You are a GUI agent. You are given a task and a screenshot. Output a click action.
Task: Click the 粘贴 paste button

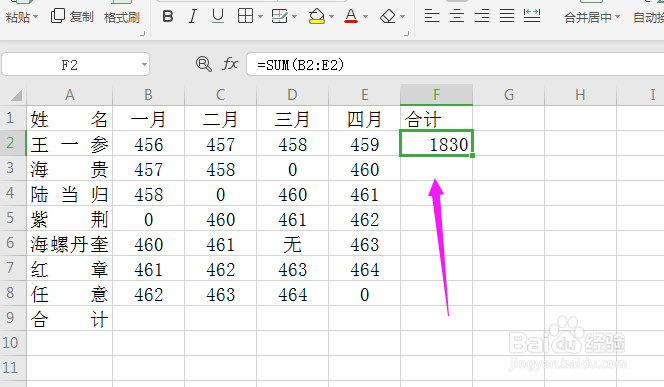pyautogui.click(x=18, y=17)
